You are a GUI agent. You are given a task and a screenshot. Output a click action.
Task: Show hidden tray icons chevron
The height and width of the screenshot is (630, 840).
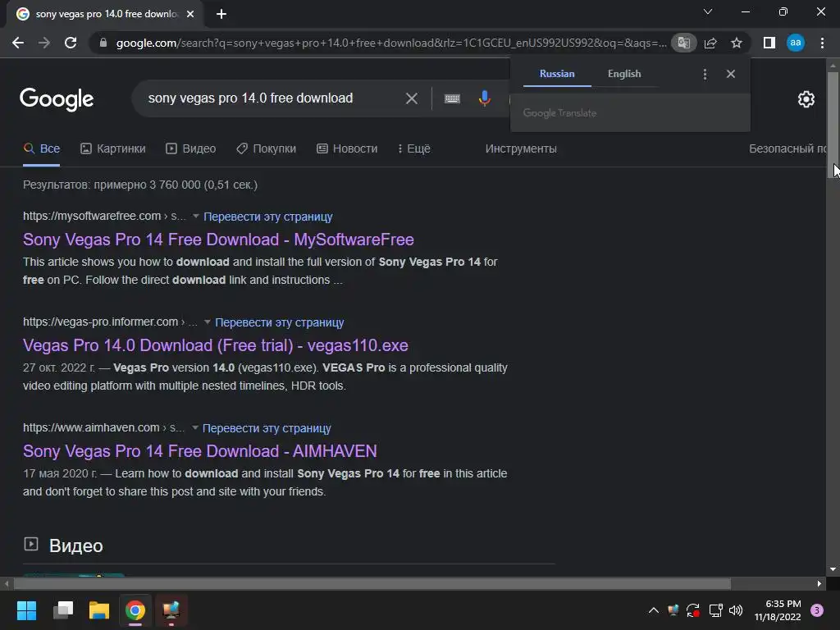point(654,610)
